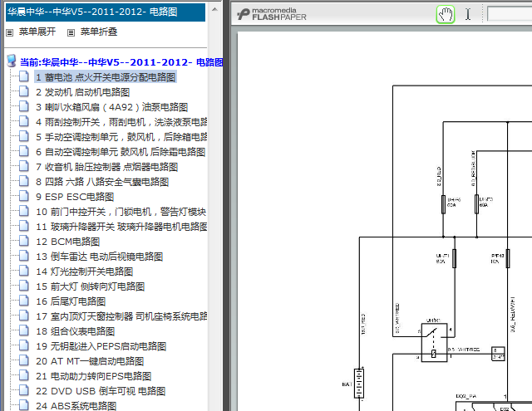The image size is (532, 411).
Task: Click page icon beside 10 前门中控开关 item
Action: pyautogui.click(x=24, y=211)
